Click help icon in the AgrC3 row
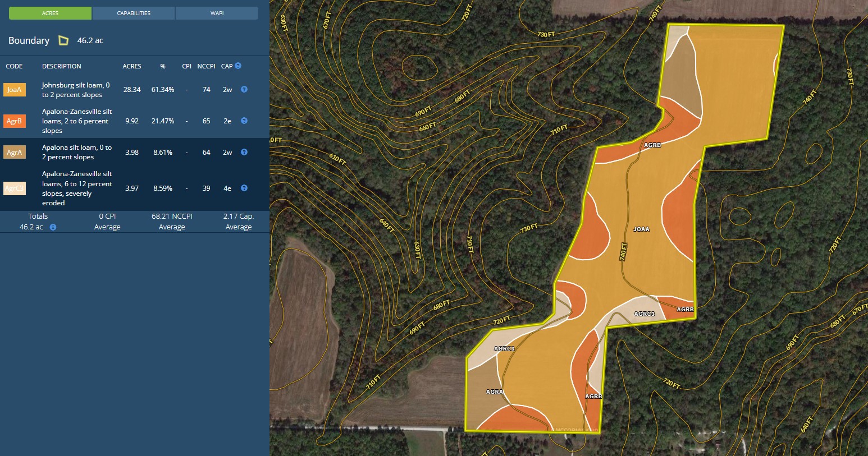The image size is (868, 456). point(244,188)
